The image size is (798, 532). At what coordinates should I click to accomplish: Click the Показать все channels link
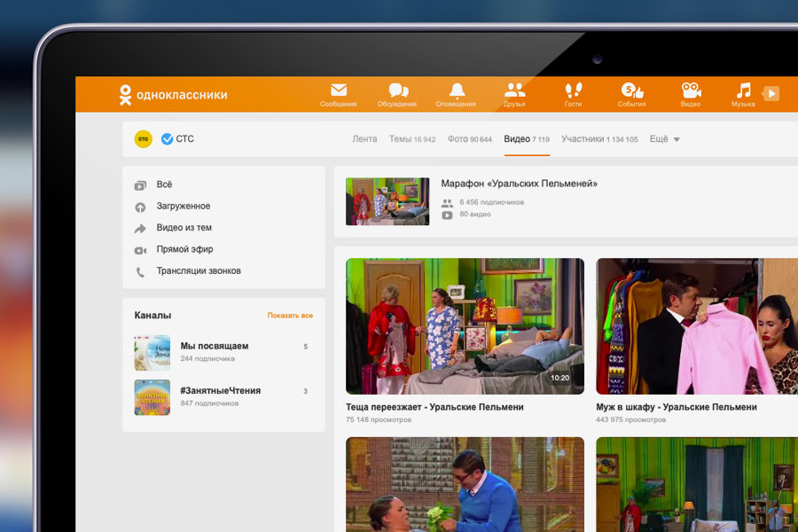(x=290, y=316)
